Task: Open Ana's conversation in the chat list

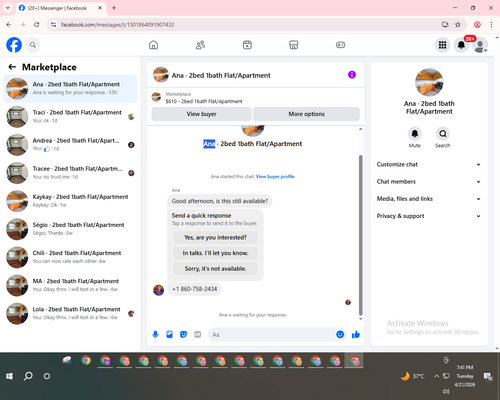Action: tap(70, 89)
